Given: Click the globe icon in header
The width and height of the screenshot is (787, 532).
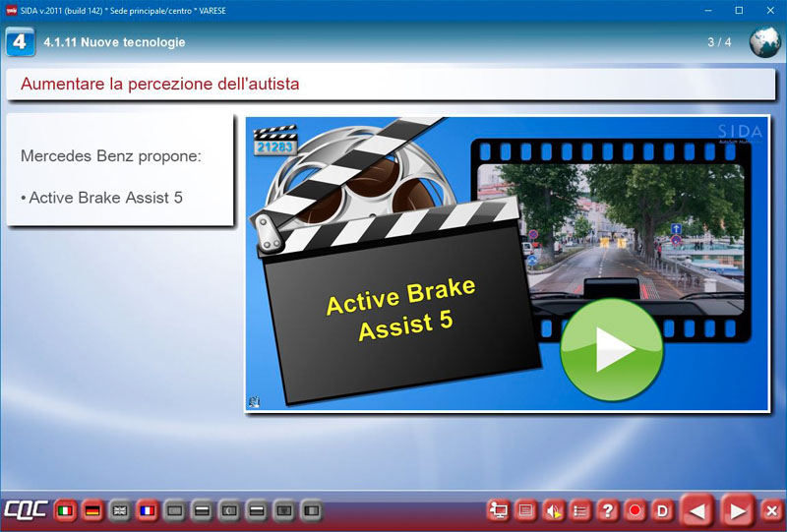Looking at the screenshot, I should pyautogui.click(x=764, y=42).
